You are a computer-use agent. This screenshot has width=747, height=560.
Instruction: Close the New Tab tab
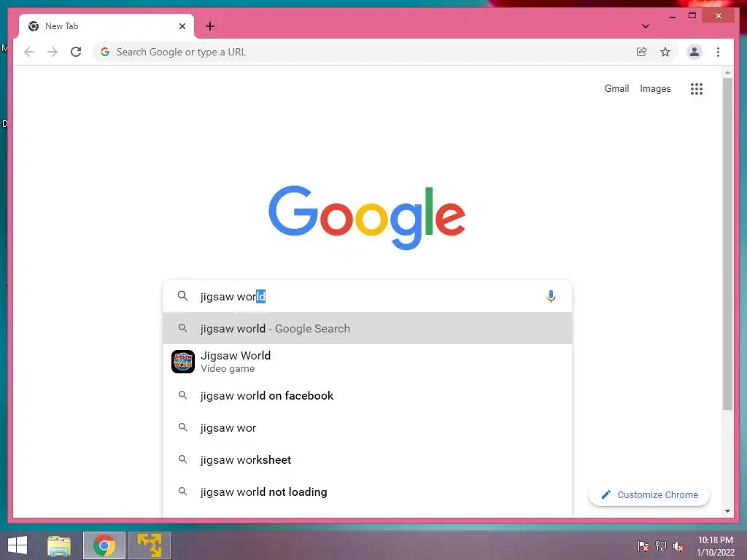[182, 26]
